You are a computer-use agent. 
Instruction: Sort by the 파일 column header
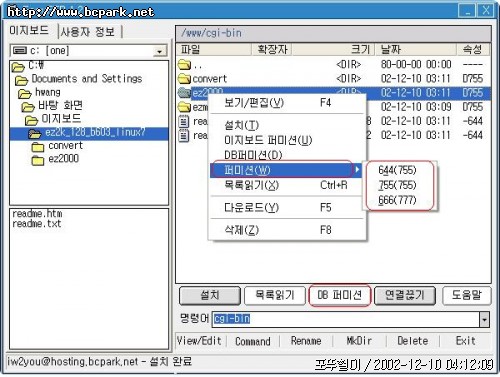214,50
